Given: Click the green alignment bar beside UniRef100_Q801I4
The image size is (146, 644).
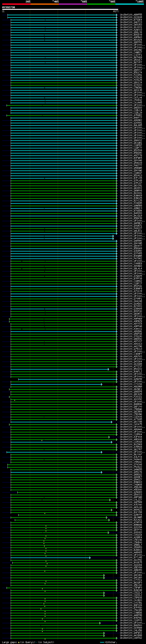Looking at the screenshot, I should pyautogui.click(x=64, y=83).
